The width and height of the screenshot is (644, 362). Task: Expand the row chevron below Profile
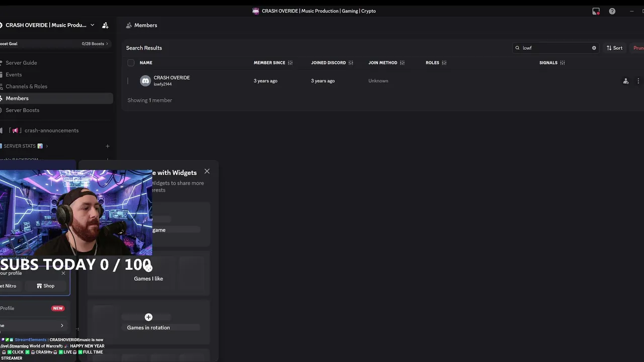point(62,326)
